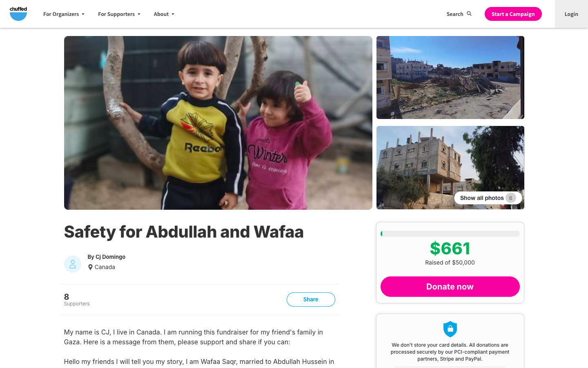Click the fundraising progress bar
The width and height of the screenshot is (588, 368).
(450, 234)
